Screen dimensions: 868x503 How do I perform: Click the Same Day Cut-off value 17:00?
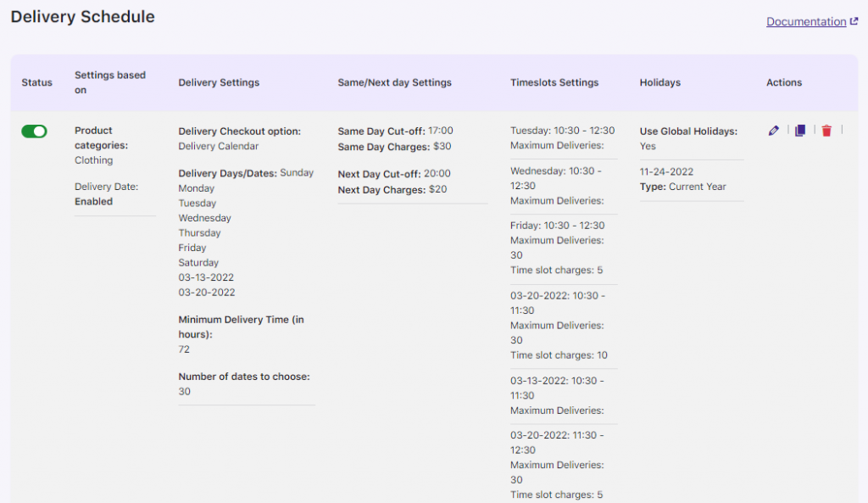(x=440, y=131)
